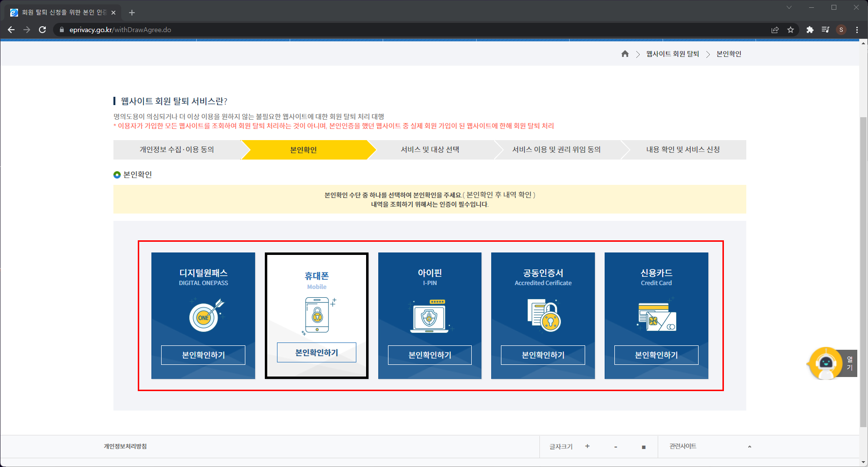The width and height of the screenshot is (868, 467).
Task: Decrease font size with the minus icon
Action: pos(616,447)
